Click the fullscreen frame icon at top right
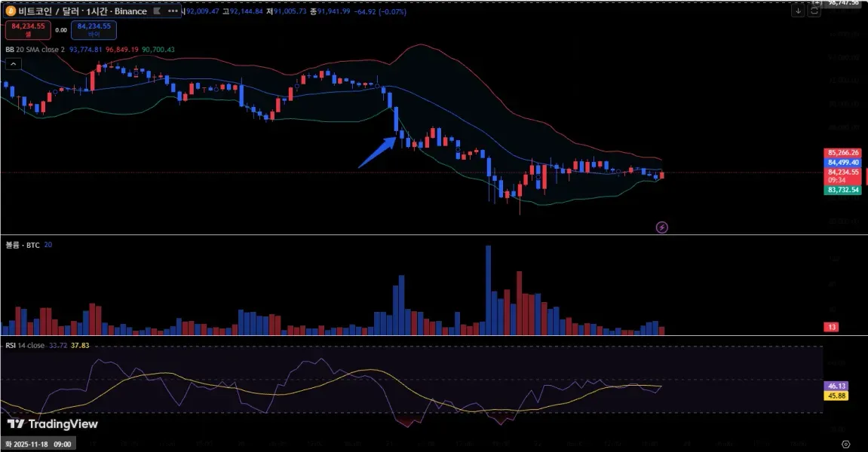 click(814, 11)
